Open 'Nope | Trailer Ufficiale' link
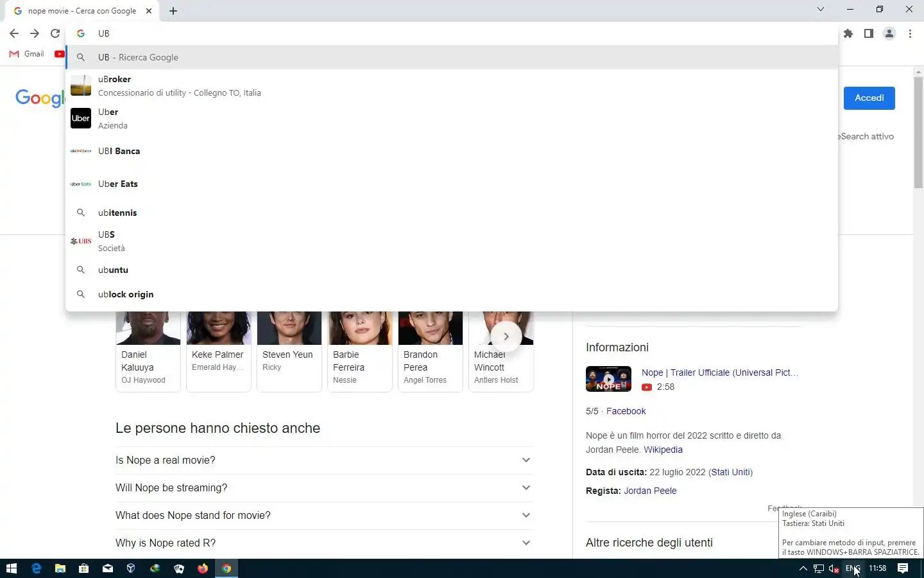Viewport: 924px width, 578px height. click(720, 372)
